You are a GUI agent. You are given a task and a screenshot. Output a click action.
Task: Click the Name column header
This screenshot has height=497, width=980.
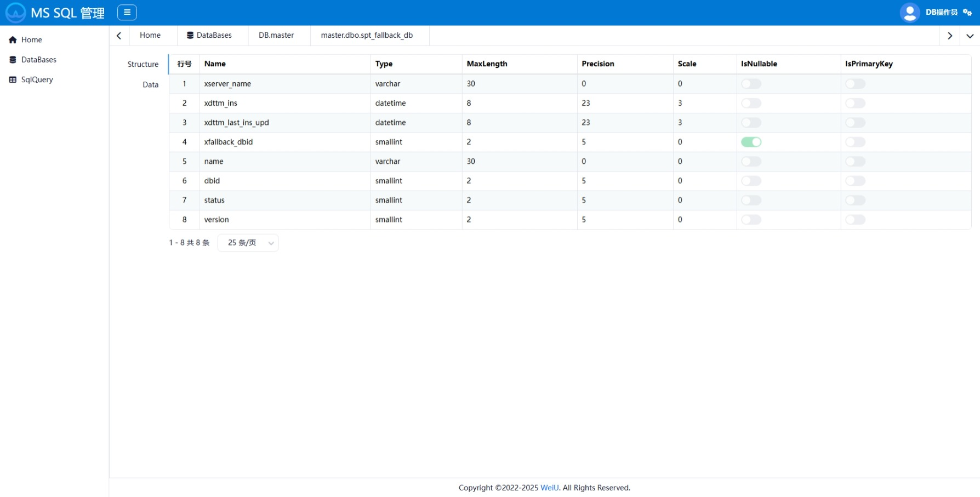coord(215,64)
